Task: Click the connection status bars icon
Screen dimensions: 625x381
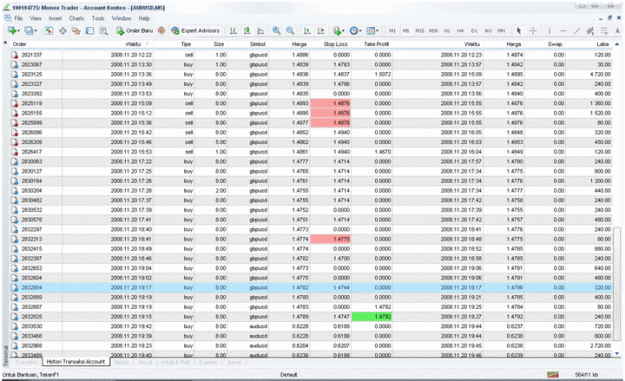Action: tap(552, 375)
